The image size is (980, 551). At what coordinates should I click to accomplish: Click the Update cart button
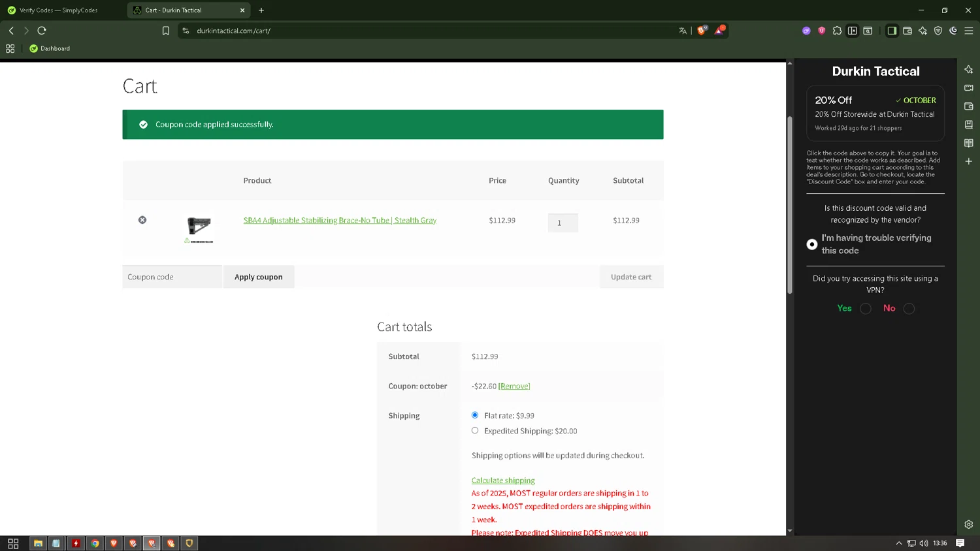(631, 277)
